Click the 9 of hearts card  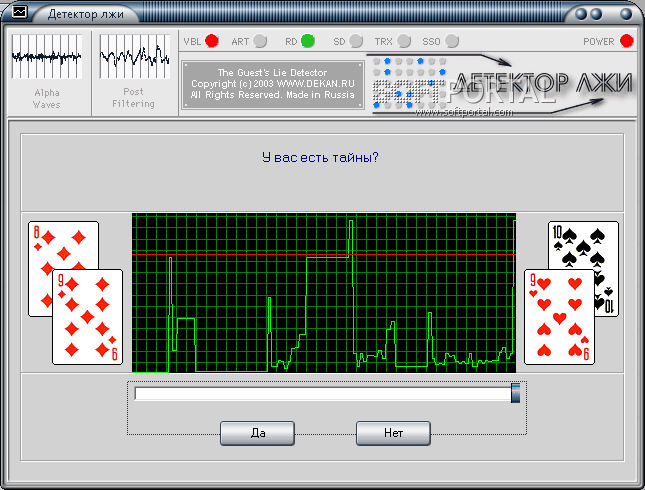[x=559, y=317]
